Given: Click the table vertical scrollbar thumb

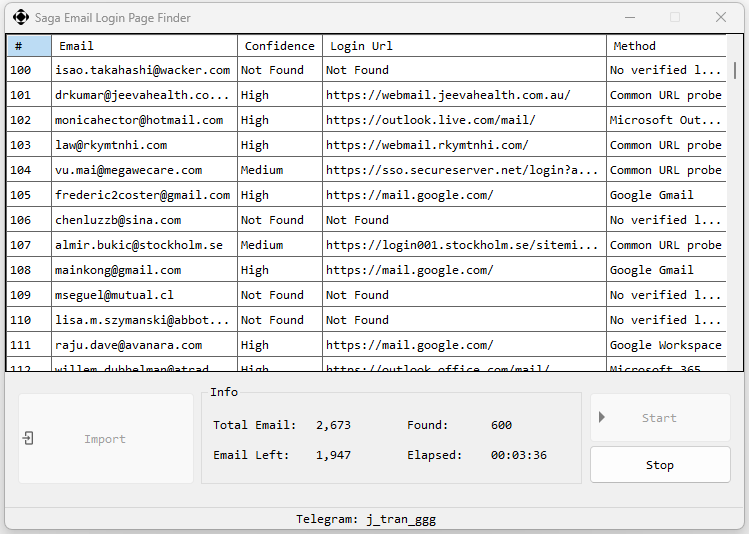Looking at the screenshot, I should click(735, 70).
